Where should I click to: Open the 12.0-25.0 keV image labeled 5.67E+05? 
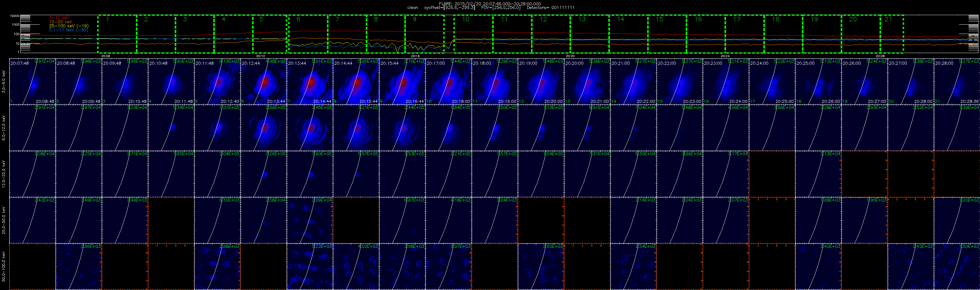point(356,174)
